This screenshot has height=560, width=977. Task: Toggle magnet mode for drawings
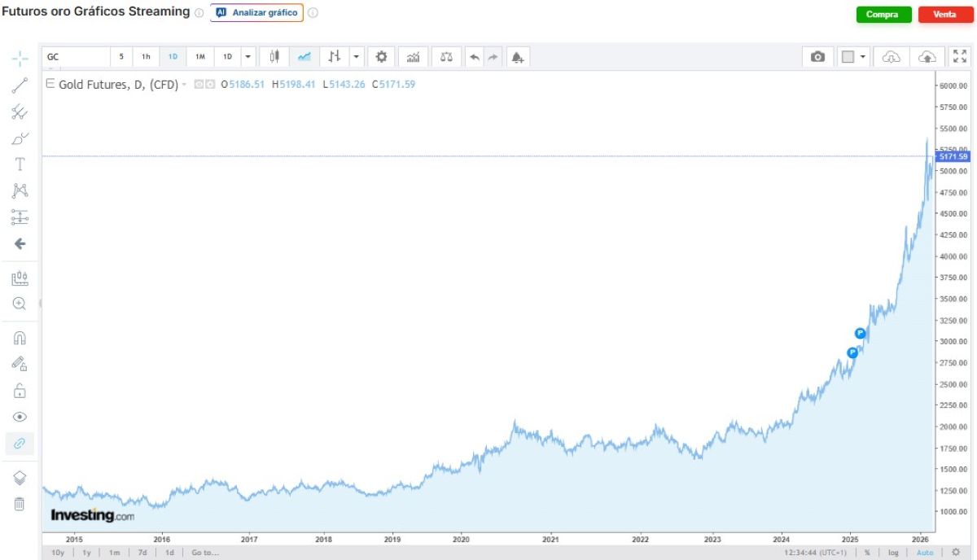(20, 338)
